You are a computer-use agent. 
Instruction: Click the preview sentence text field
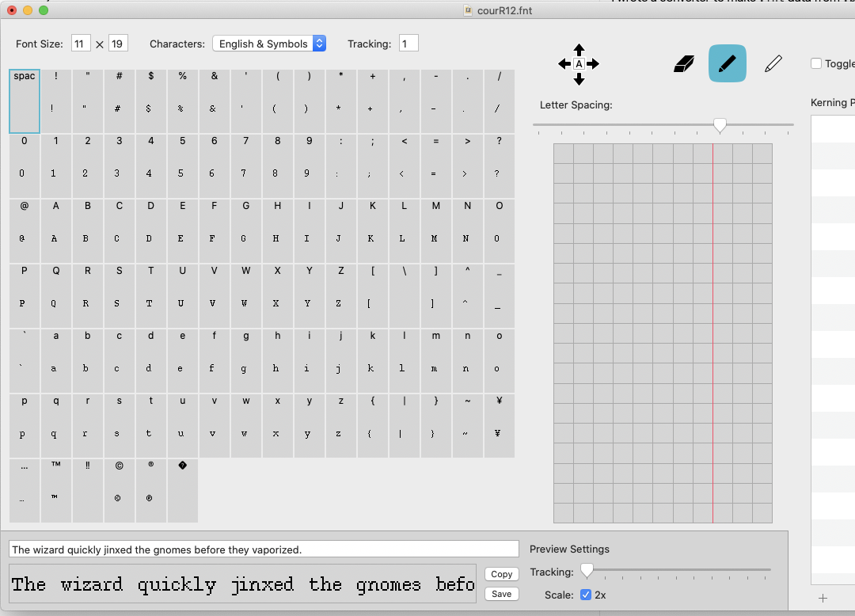264,549
